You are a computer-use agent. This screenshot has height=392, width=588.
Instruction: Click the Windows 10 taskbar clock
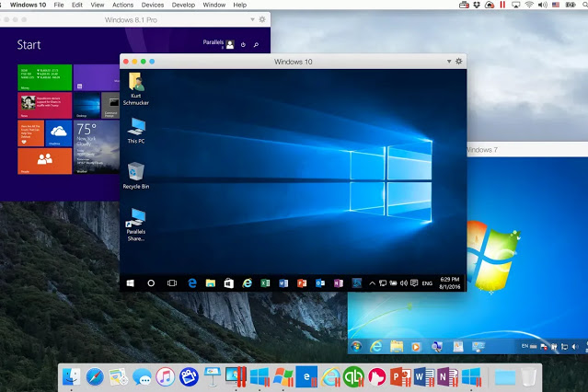(x=451, y=283)
